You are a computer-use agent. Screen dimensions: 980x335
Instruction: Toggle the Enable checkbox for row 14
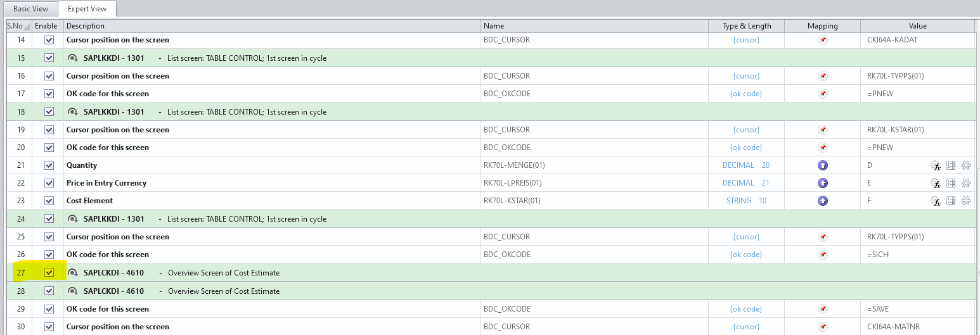49,40
